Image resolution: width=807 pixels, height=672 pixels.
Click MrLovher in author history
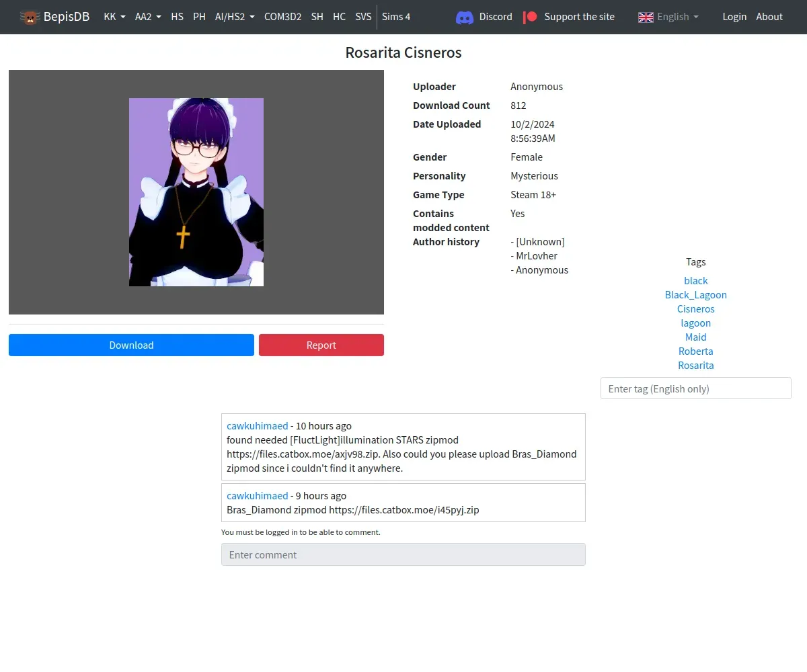click(537, 256)
